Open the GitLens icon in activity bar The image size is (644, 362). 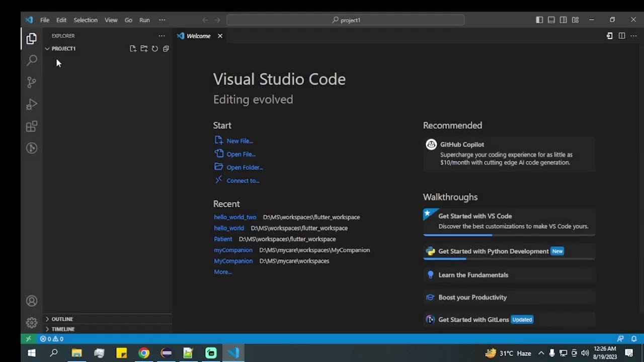[32, 148]
